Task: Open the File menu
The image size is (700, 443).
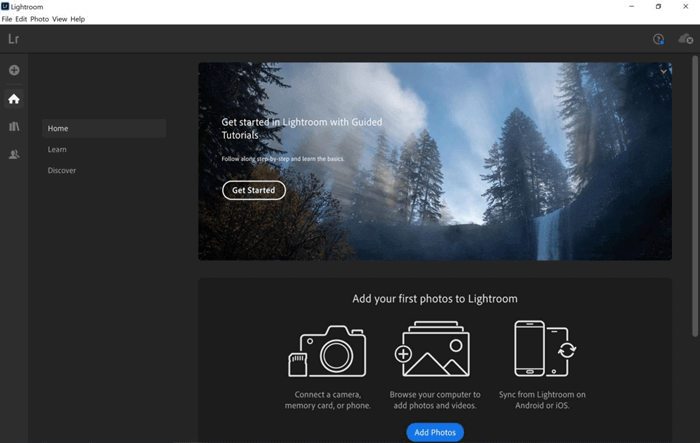Action: pos(7,19)
